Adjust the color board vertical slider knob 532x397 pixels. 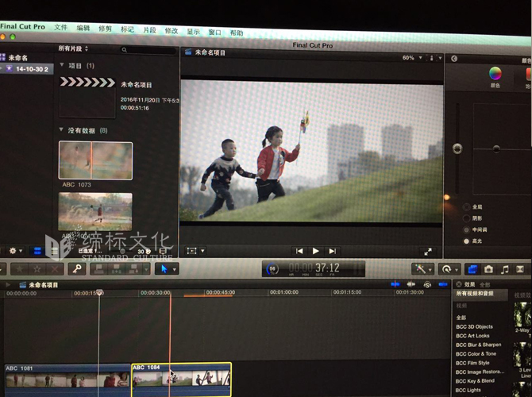click(457, 148)
